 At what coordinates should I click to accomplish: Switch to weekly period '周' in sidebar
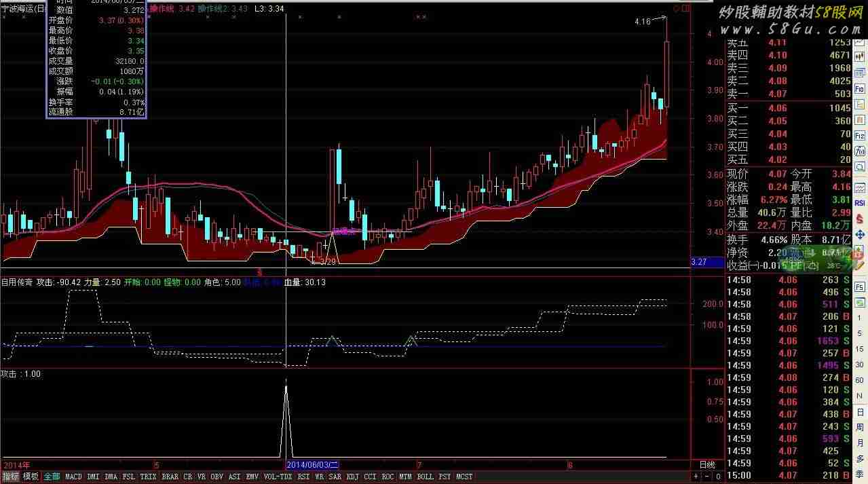[x=860, y=426]
